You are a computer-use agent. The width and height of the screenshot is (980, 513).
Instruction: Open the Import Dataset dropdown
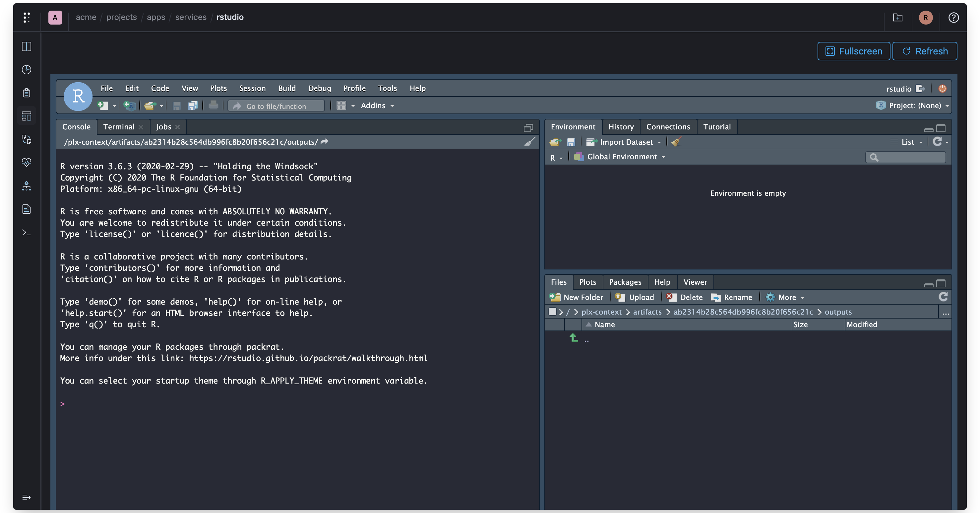pos(624,142)
